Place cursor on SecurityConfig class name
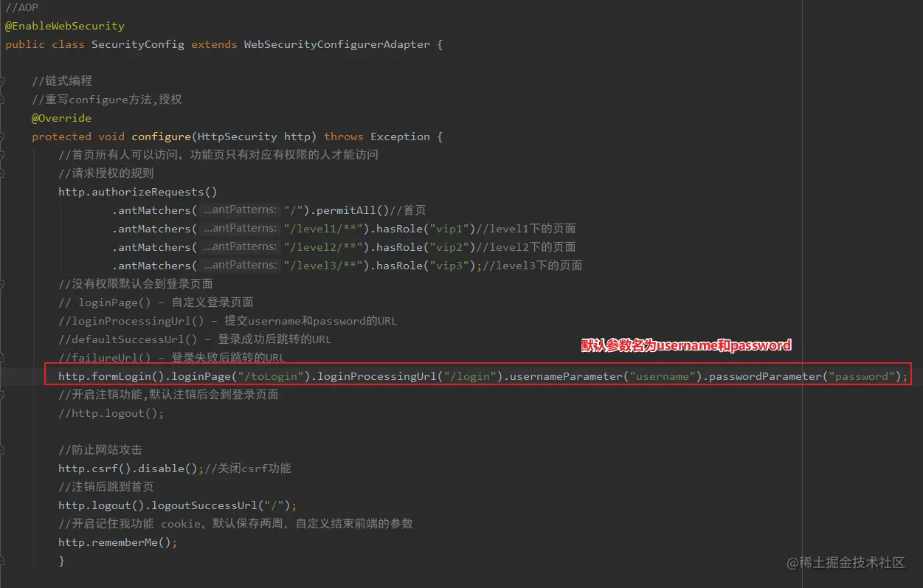Screen dimensions: 923x588 [x=138, y=44]
